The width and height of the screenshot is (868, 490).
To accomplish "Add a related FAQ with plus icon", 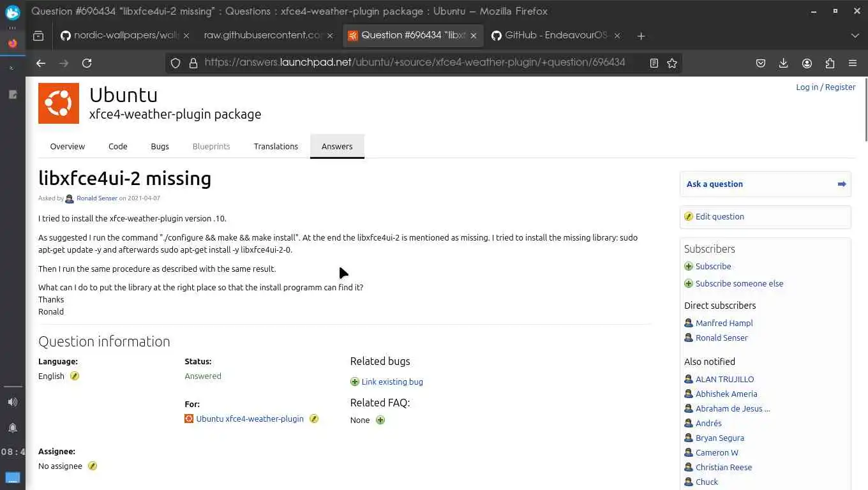I will coord(380,420).
